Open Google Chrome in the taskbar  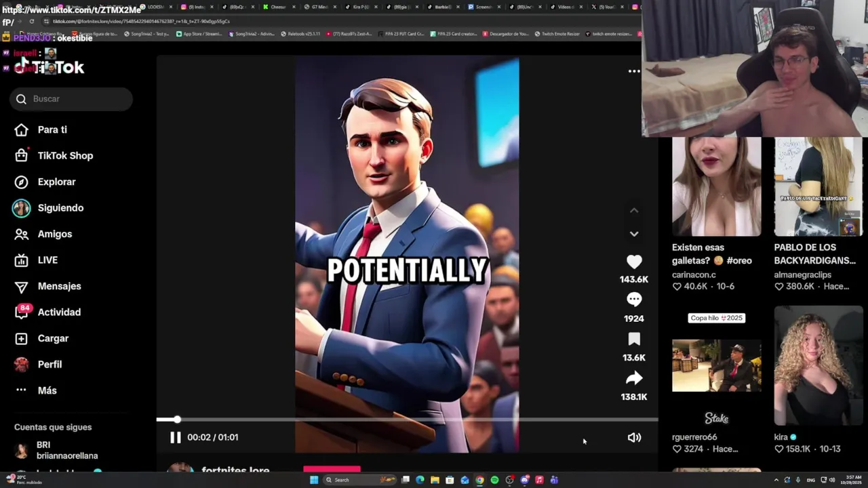479,480
